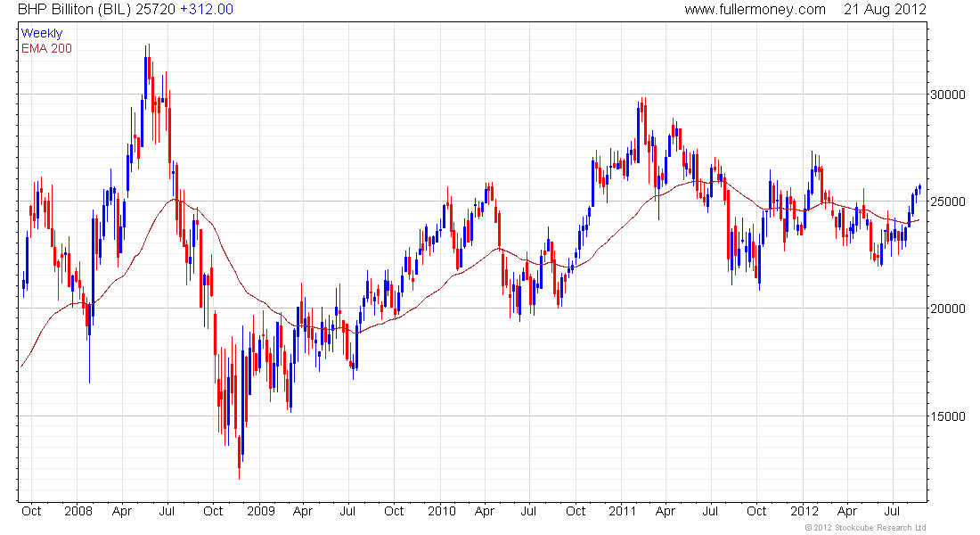Select the Weekly legend label

[x=42, y=33]
